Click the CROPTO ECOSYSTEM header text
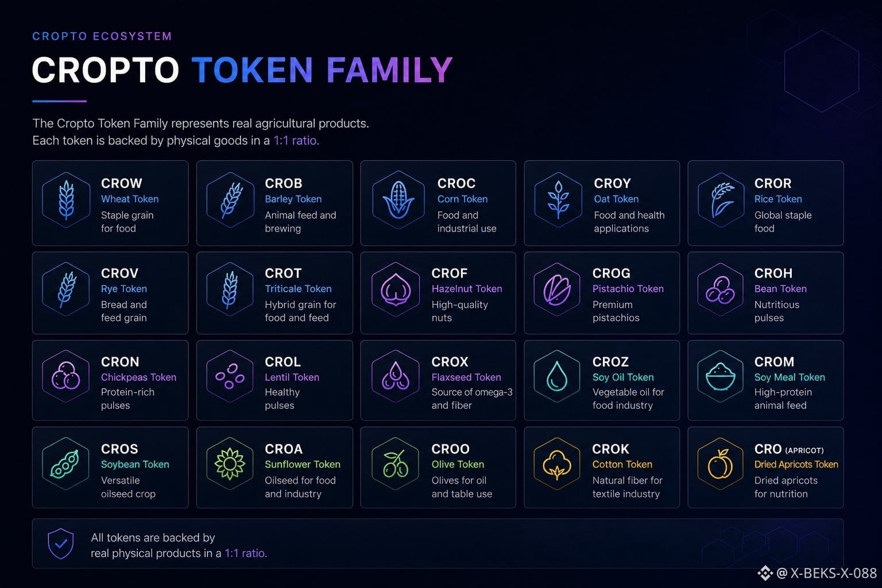This screenshot has width=882, height=588. 102,36
